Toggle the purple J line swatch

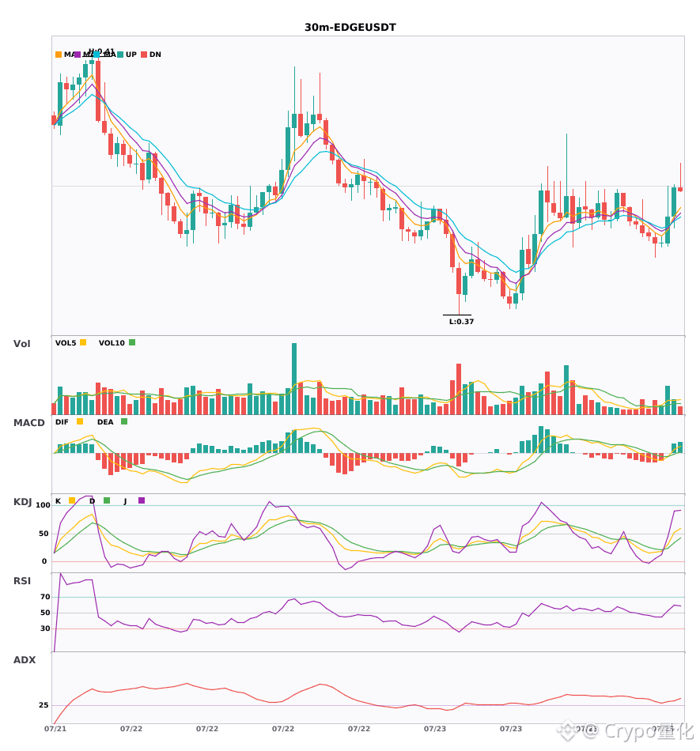(142, 500)
